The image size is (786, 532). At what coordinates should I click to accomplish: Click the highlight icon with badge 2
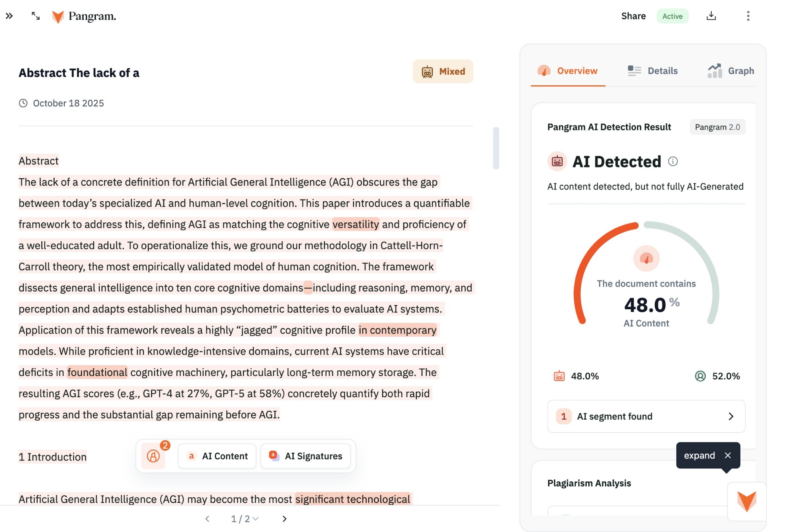[x=153, y=456]
